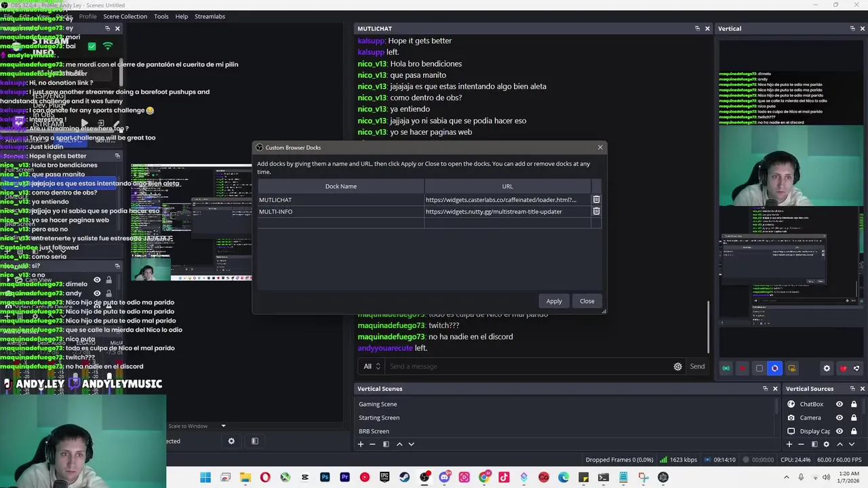Select the MUTLICHAT dock name cell
868x488 pixels.
click(340, 200)
